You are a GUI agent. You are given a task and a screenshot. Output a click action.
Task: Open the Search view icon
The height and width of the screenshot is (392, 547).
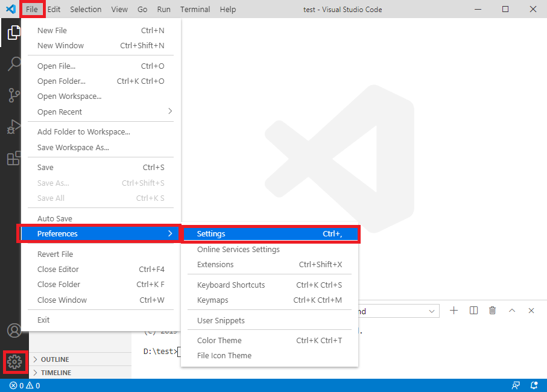[14, 64]
